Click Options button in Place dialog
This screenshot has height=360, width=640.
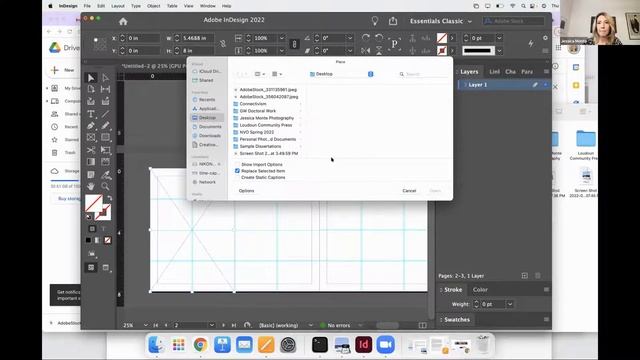point(247,191)
